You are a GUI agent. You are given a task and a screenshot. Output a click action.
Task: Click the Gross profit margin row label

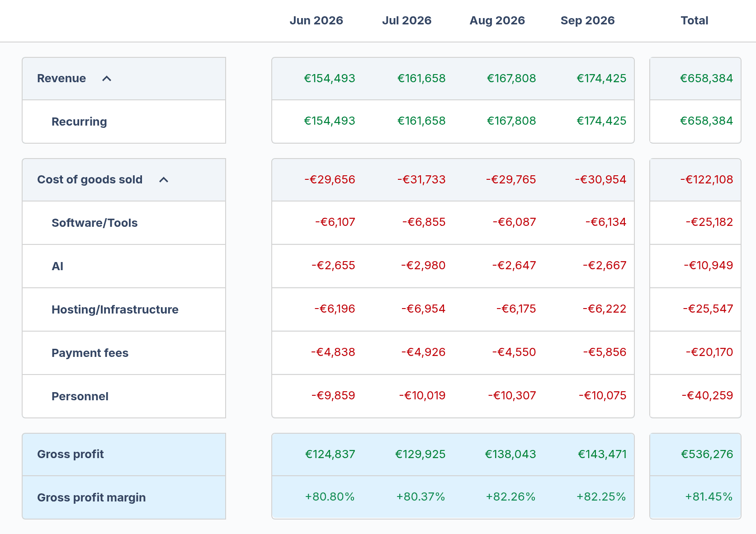click(x=91, y=497)
